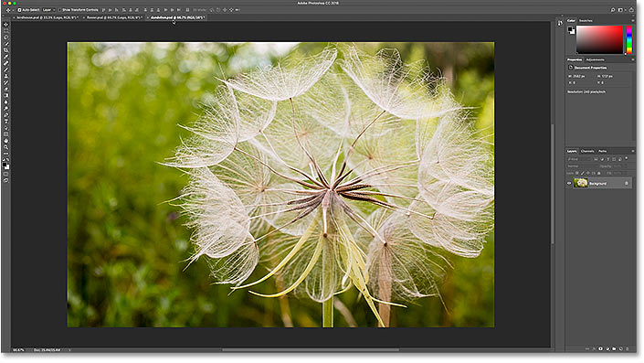Open the Edit Toolbar ellipsis button
The width and height of the screenshot is (644, 363).
pos(5,154)
